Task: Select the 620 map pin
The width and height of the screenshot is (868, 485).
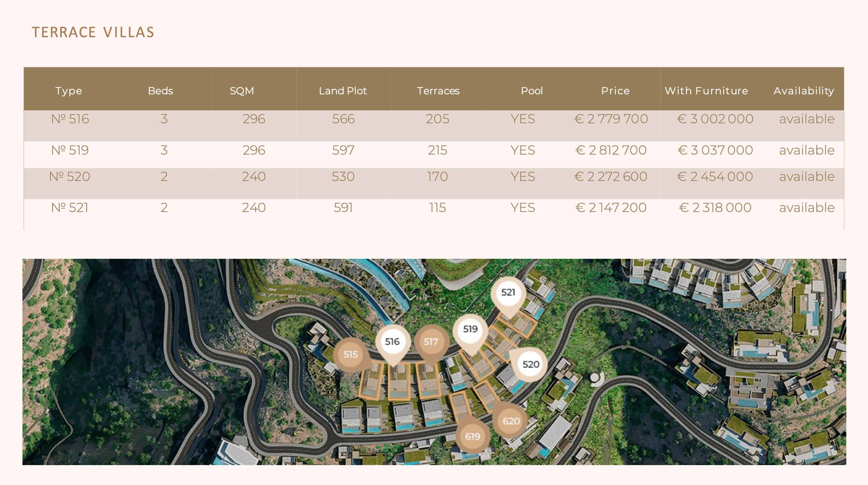Action: click(x=511, y=421)
